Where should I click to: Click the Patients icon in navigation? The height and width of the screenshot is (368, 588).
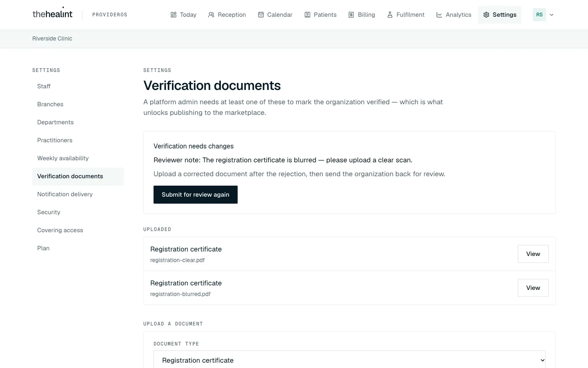[307, 15]
